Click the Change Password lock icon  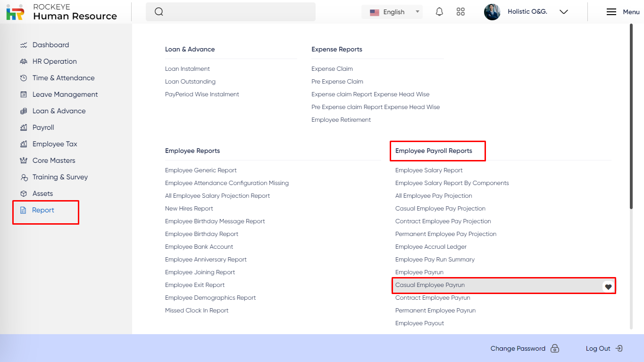click(x=555, y=348)
